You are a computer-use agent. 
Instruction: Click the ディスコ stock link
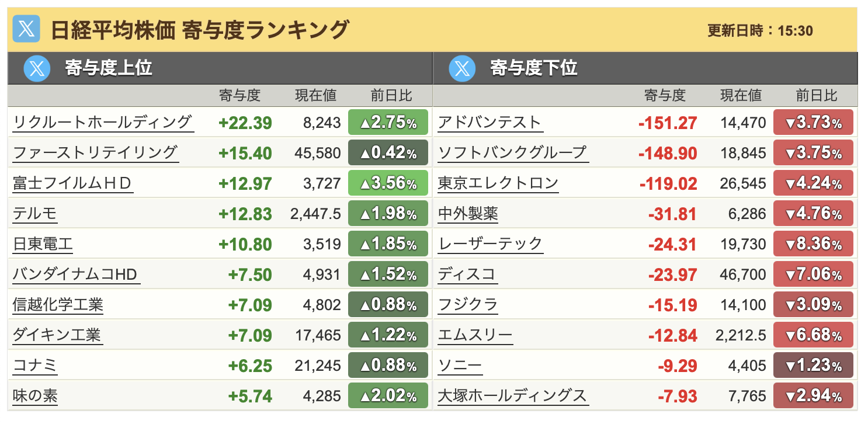tap(467, 274)
